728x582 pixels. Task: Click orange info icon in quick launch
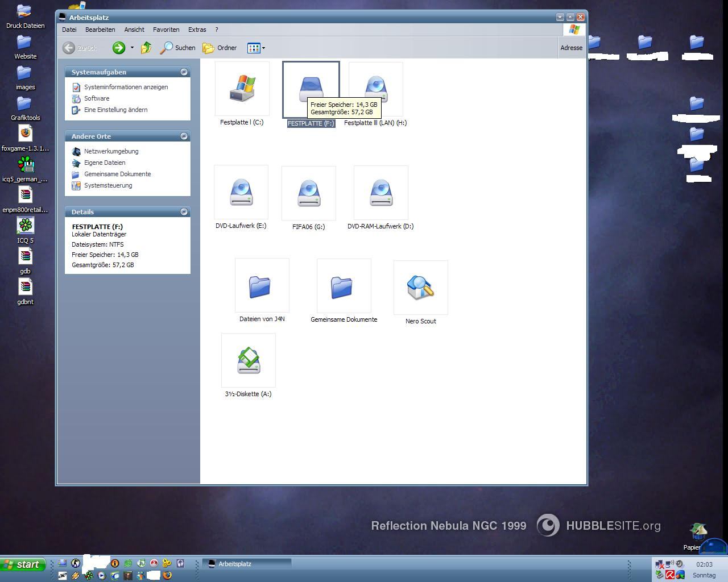coord(115,563)
